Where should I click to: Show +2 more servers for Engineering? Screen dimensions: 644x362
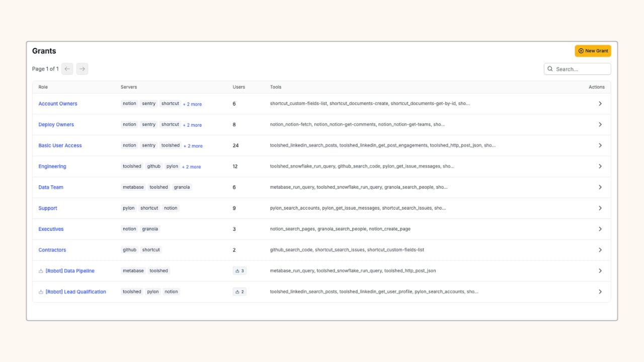click(x=191, y=166)
